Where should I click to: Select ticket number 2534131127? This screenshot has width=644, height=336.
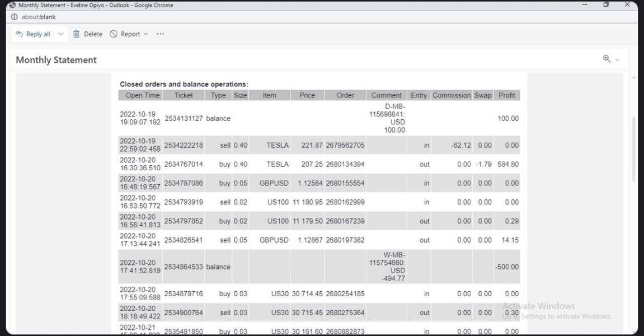coord(184,119)
